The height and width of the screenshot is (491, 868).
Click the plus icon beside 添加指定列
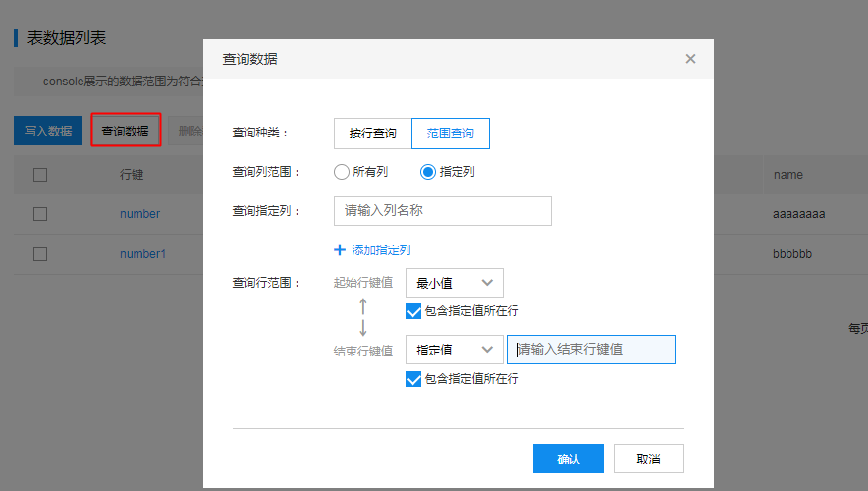click(341, 250)
